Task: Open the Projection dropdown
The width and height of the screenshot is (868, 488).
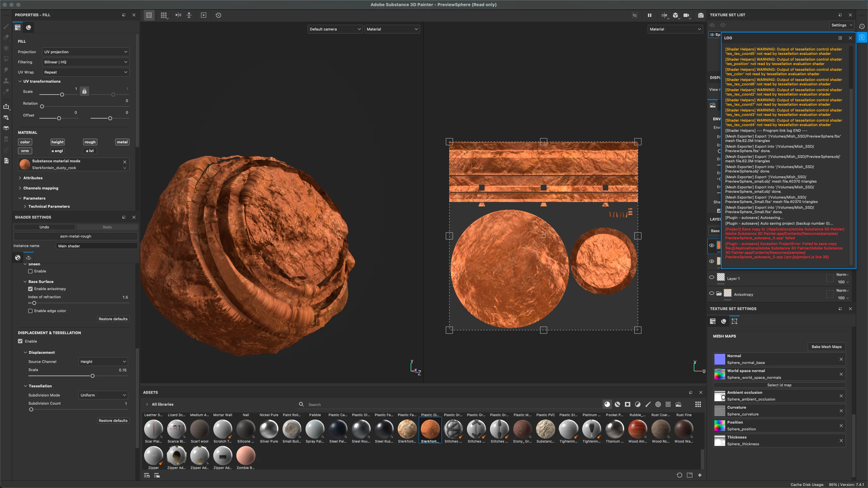Action: pos(86,52)
